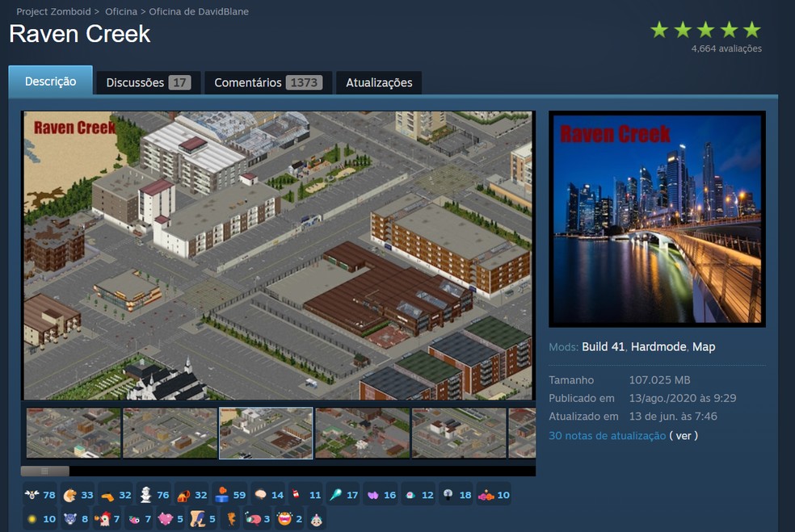The width and height of the screenshot is (795, 532).
Task: Click the pink fish award with count 7
Action: tap(138, 519)
